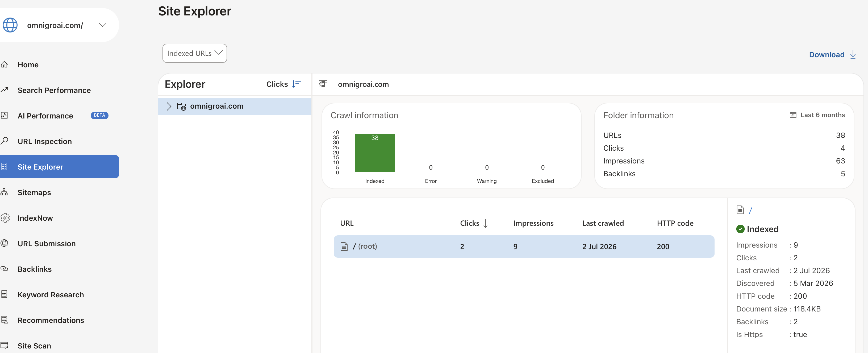Click the page icon in / (root) row
The image size is (868, 353).
point(344,246)
